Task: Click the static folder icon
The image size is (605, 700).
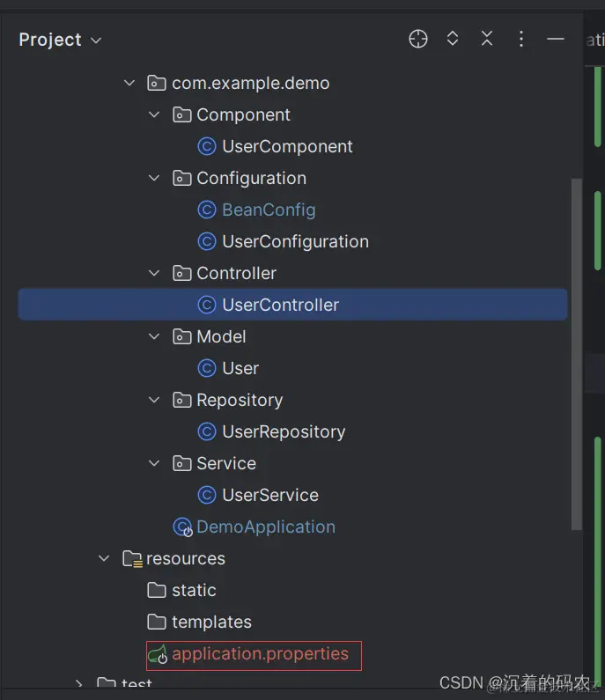Action: pos(157,590)
